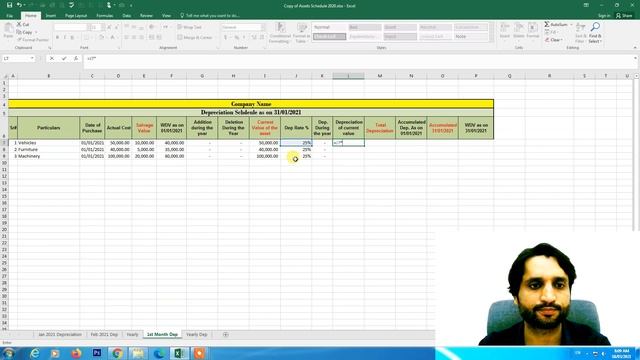The image size is (640, 360).
Task: Toggle Bold formatting
Action: tap(57, 37)
